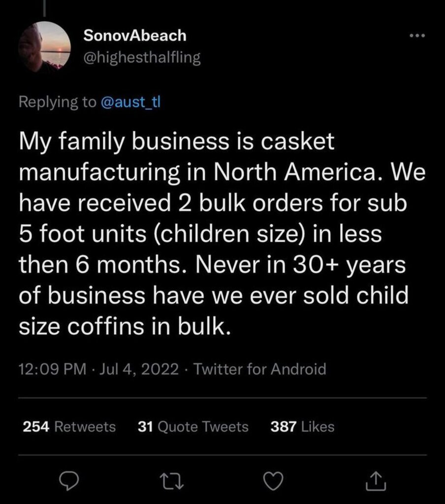Click the 'My family business is casket' line

(x=176, y=143)
